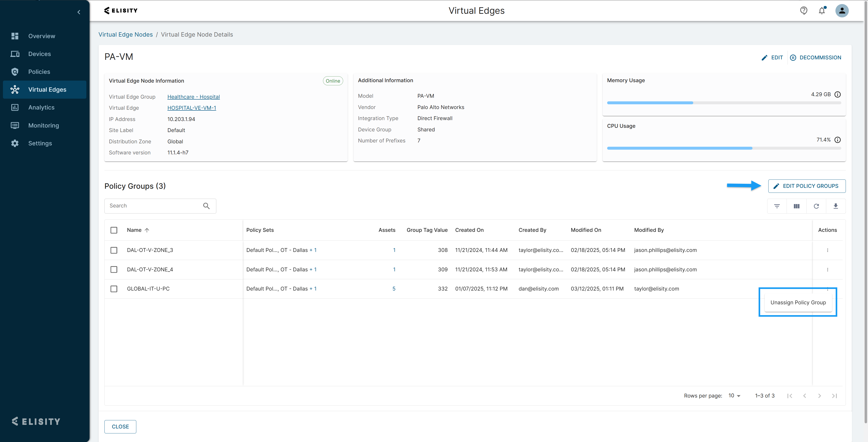Open the user profile avatar

[x=841, y=11]
